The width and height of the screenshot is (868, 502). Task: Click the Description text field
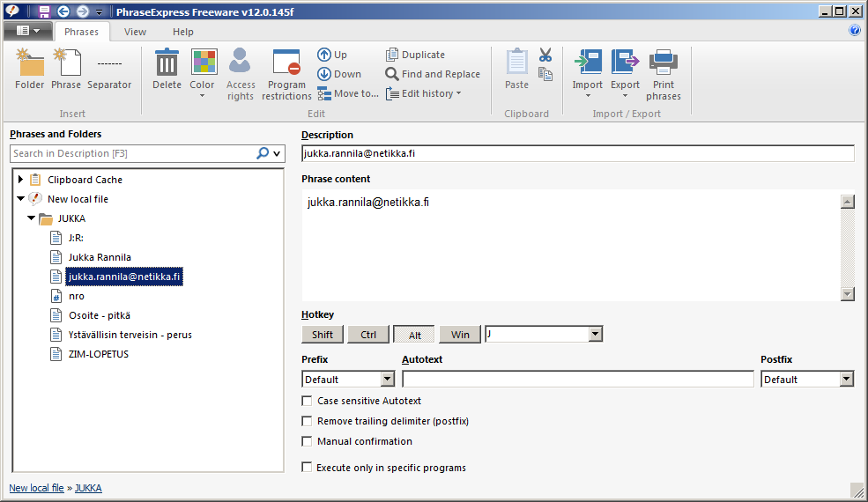578,153
